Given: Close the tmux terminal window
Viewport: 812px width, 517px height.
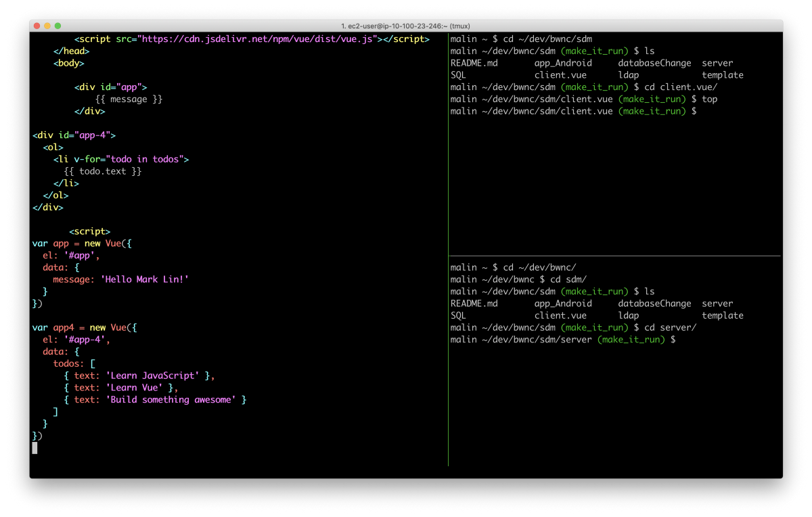Looking at the screenshot, I should point(38,26).
